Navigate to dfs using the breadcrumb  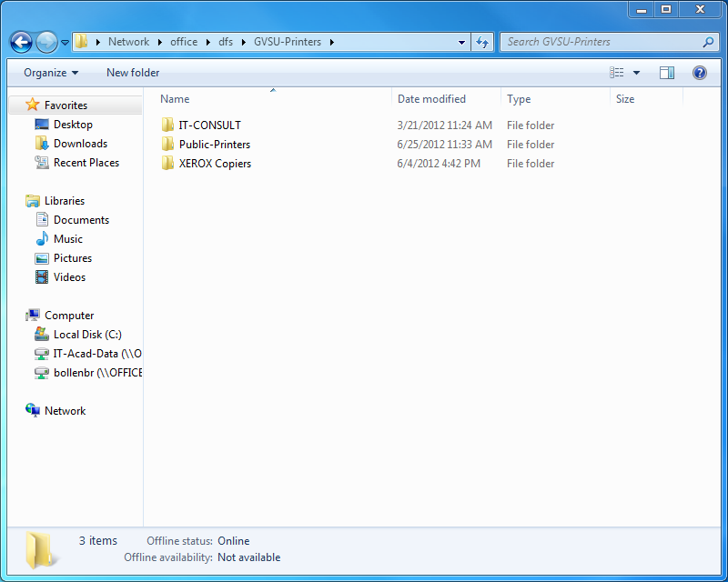click(225, 42)
